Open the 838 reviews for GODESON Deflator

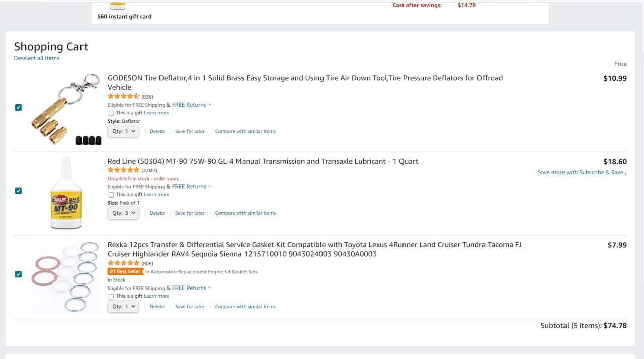[147, 97]
